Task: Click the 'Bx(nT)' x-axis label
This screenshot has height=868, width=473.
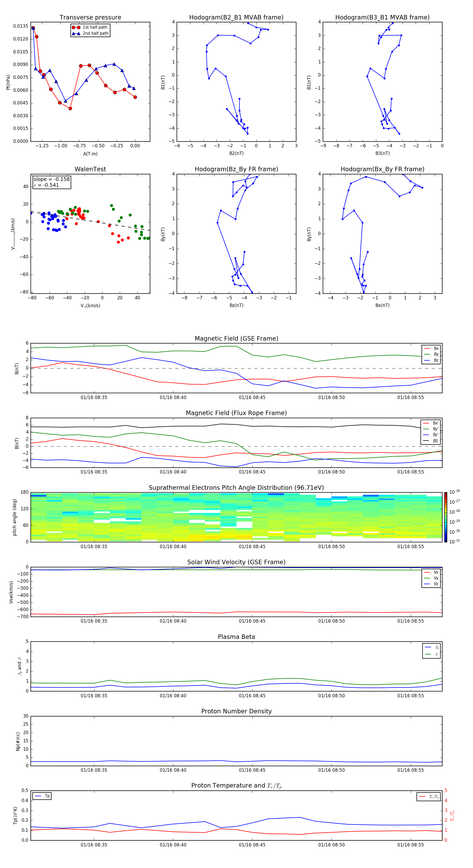Action: point(382,305)
